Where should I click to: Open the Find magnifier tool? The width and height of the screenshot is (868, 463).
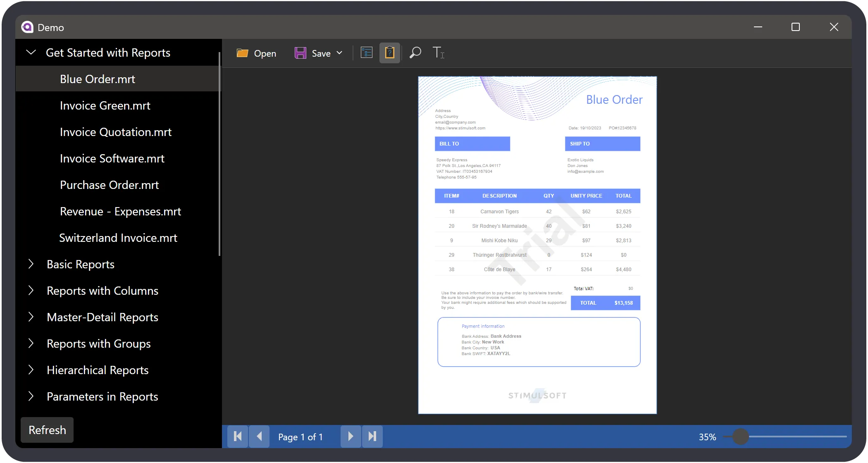[415, 53]
